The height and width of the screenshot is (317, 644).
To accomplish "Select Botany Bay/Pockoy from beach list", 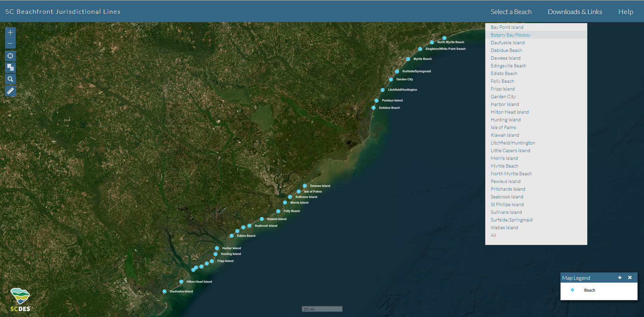I will [x=510, y=35].
